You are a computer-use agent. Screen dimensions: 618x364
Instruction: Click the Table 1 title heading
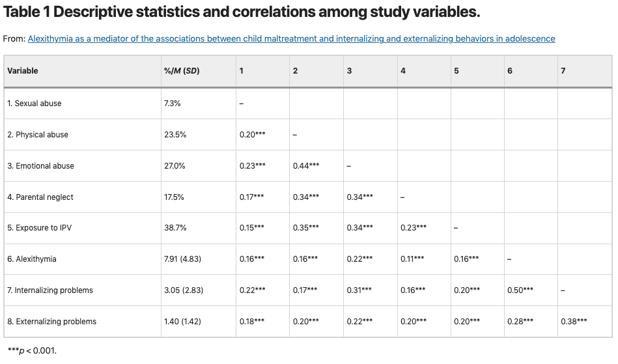coord(240,12)
